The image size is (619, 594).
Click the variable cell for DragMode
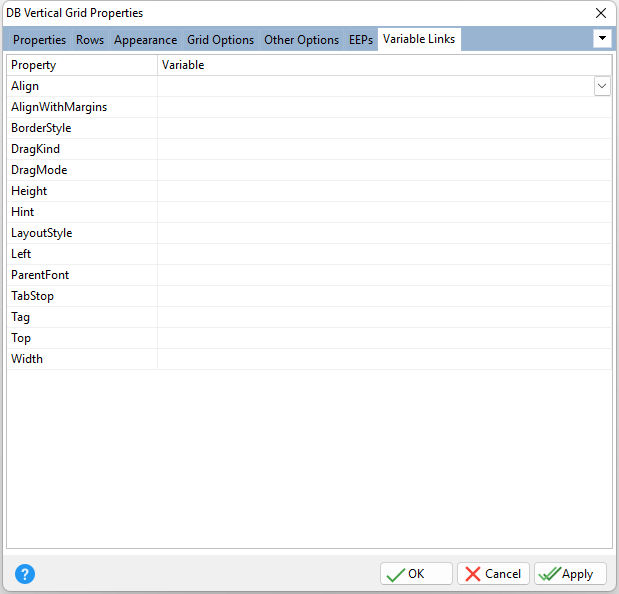pos(385,170)
